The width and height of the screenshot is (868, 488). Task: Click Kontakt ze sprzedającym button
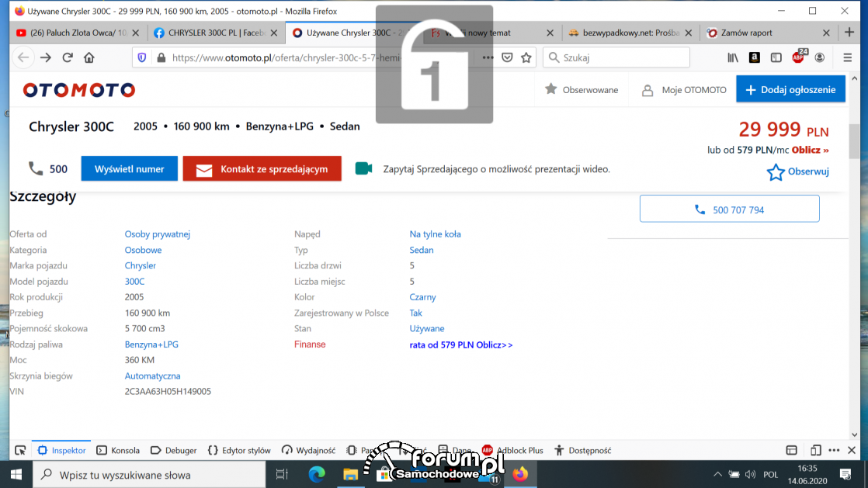[x=262, y=169]
